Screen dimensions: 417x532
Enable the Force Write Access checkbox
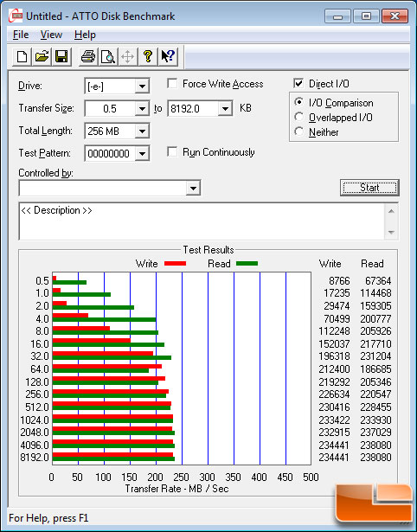click(172, 83)
